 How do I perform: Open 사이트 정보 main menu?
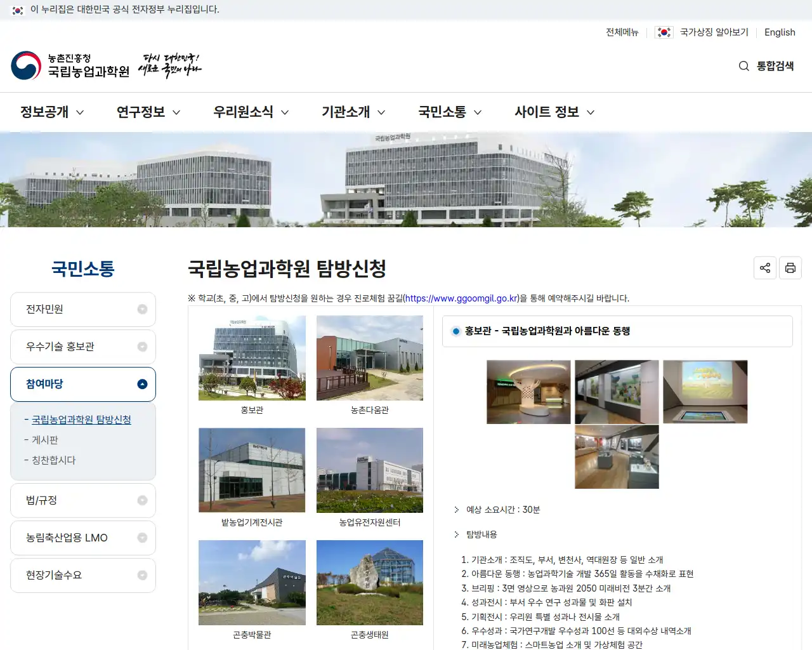pos(547,112)
